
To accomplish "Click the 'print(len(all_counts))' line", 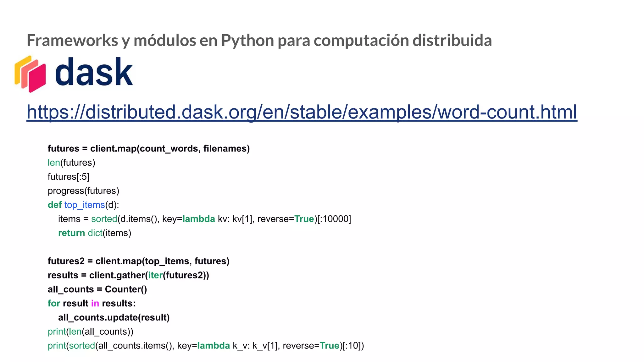I will (91, 332).
